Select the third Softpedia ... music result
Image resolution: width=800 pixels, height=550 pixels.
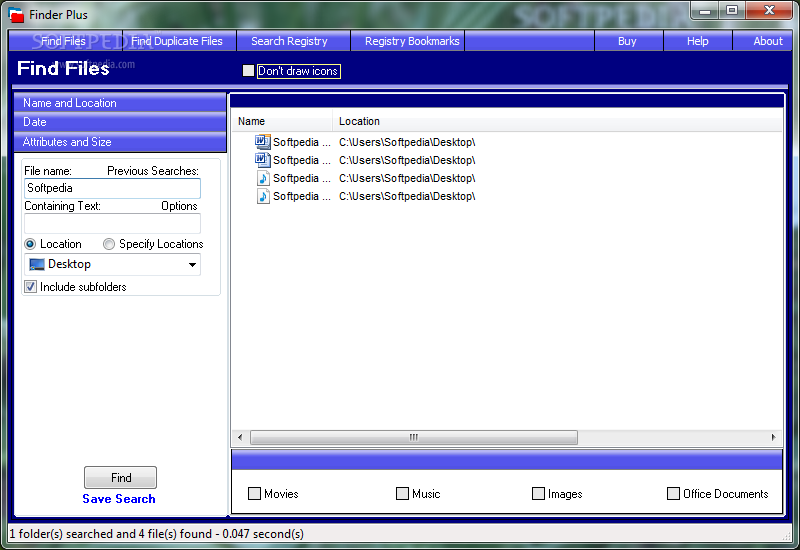pyautogui.click(x=302, y=178)
